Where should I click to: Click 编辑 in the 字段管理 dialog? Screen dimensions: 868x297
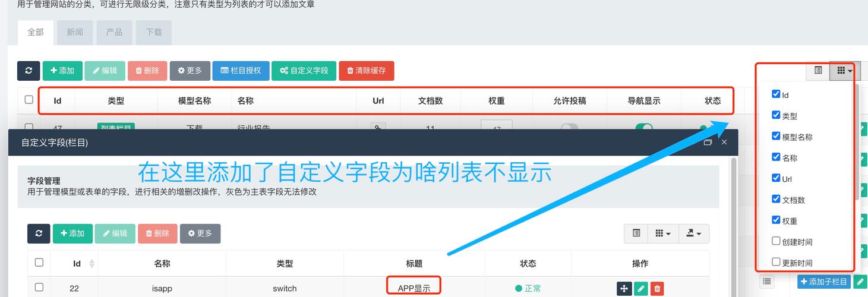point(115,233)
